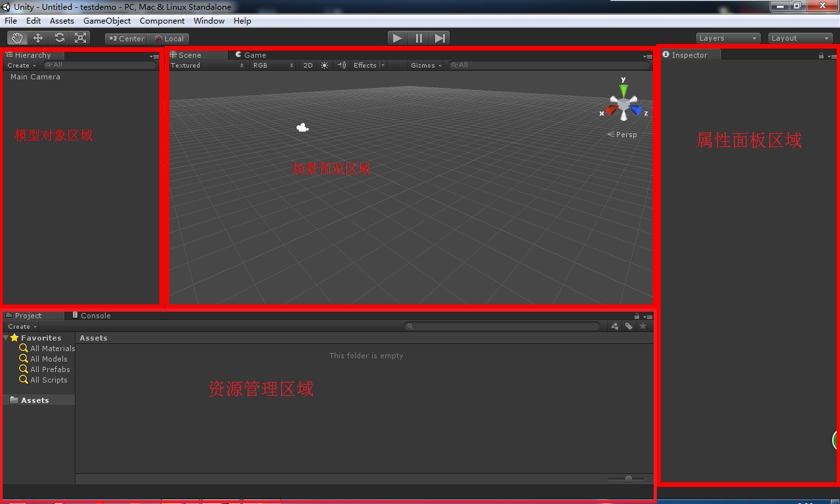Click Search by Type icon in Project
This screenshot has width=840, height=504.
coord(614,326)
